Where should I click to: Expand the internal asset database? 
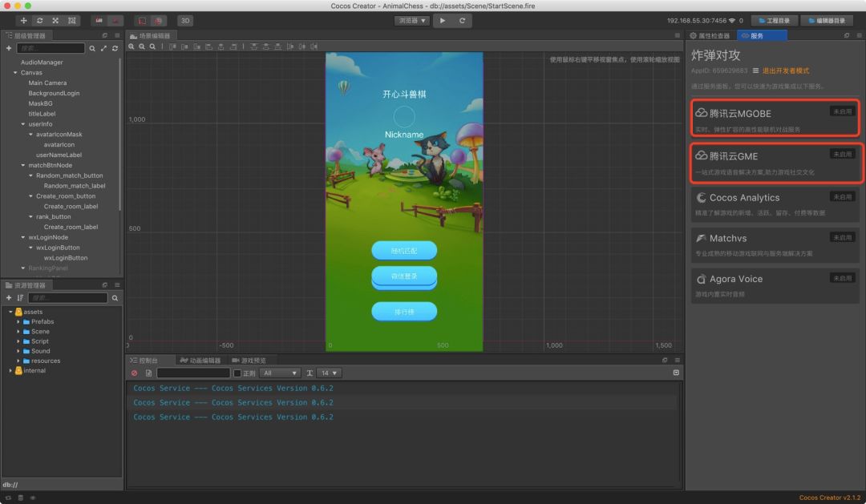click(10, 370)
